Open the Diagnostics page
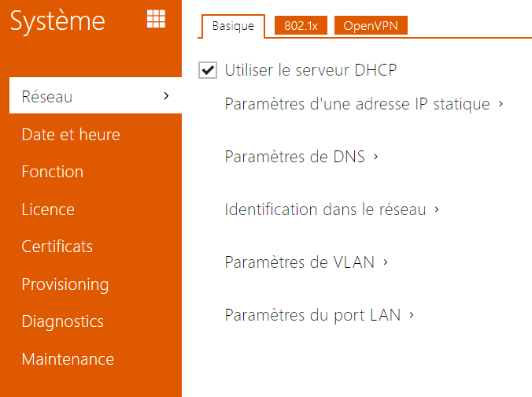Viewport: 532px width, 397px height. (63, 321)
